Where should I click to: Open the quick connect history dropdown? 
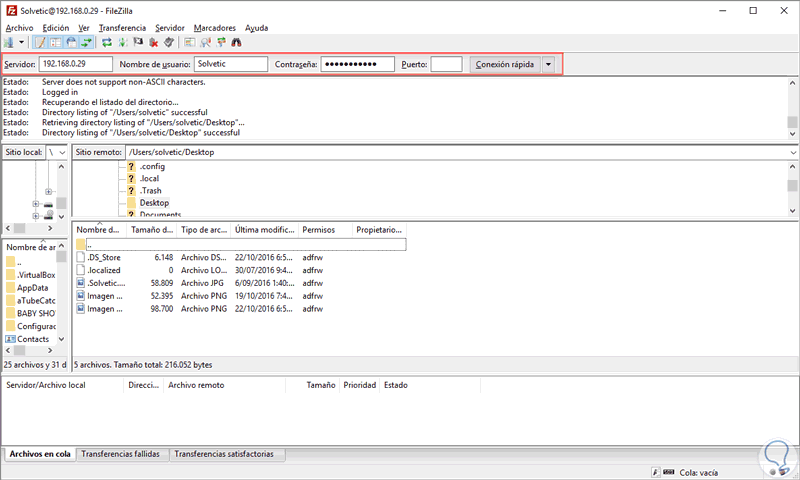click(548, 64)
